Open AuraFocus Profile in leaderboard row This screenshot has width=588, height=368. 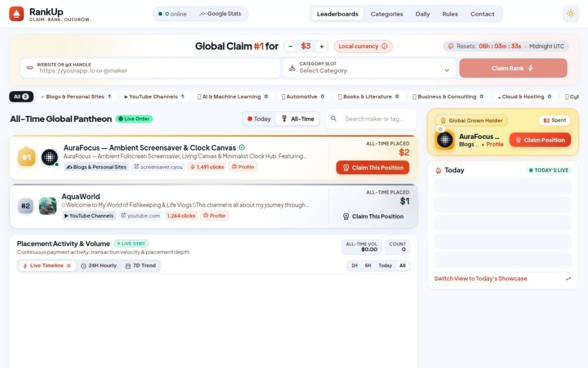click(243, 167)
